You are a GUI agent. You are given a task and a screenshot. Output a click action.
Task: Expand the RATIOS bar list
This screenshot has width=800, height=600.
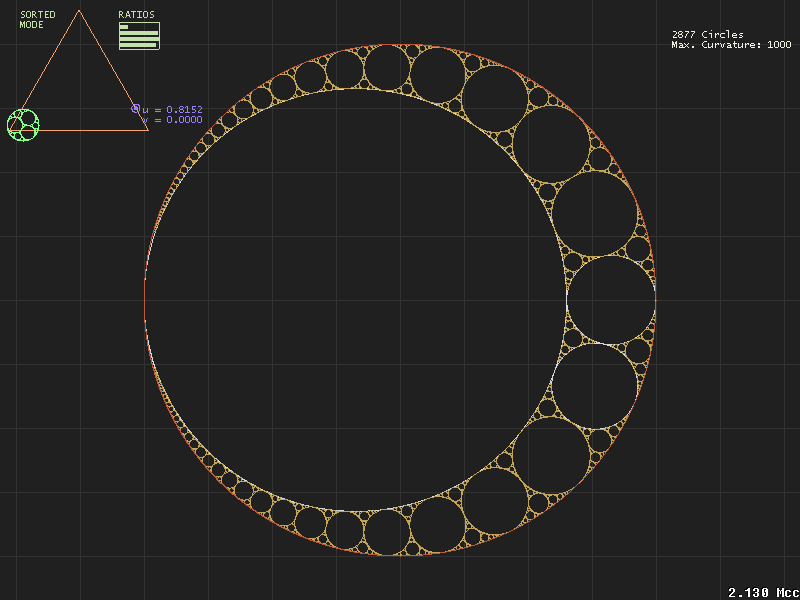(x=140, y=37)
